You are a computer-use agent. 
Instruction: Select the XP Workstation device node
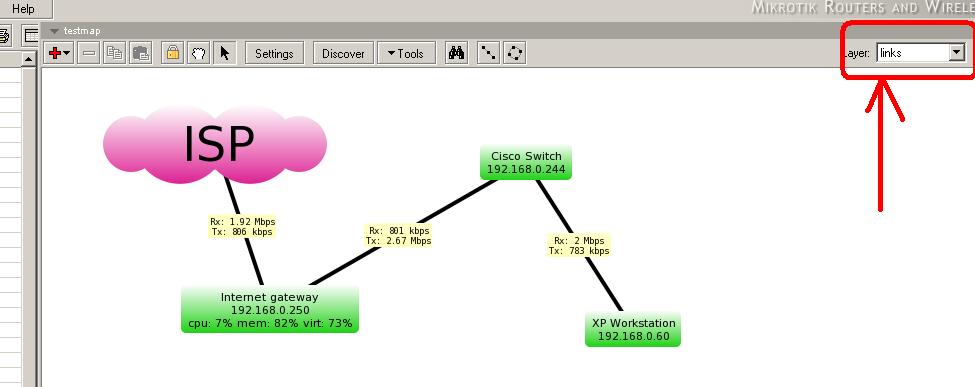point(633,329)
